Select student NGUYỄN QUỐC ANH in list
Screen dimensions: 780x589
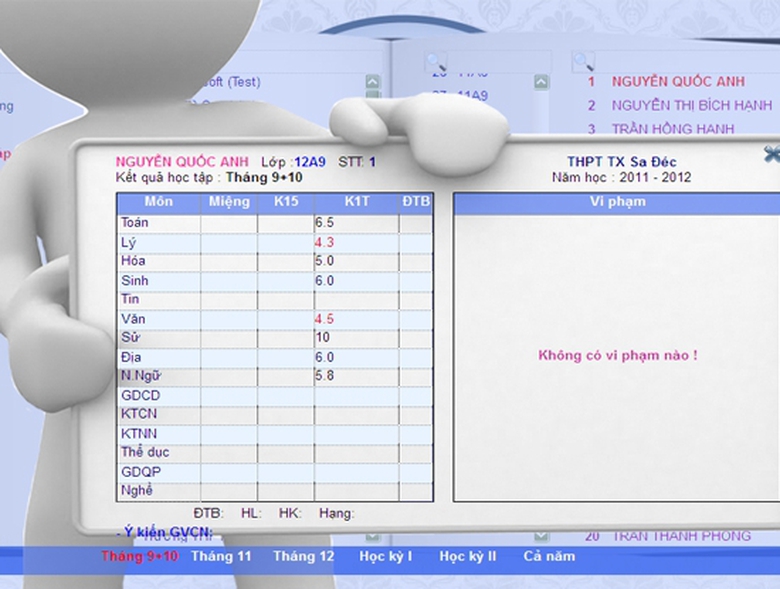[x=678, y=82]
